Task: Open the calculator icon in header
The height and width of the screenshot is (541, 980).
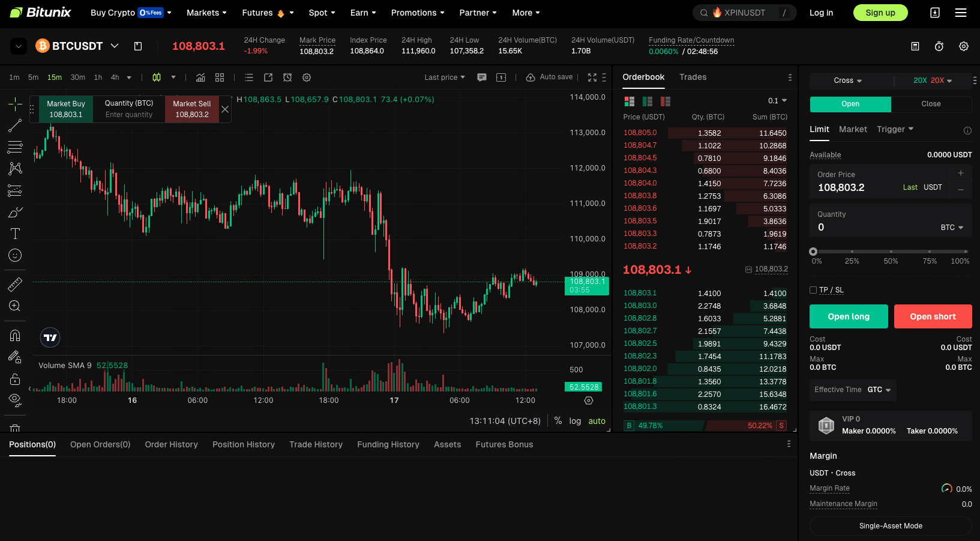Action: pyautogui.click(x=915, y=46)
